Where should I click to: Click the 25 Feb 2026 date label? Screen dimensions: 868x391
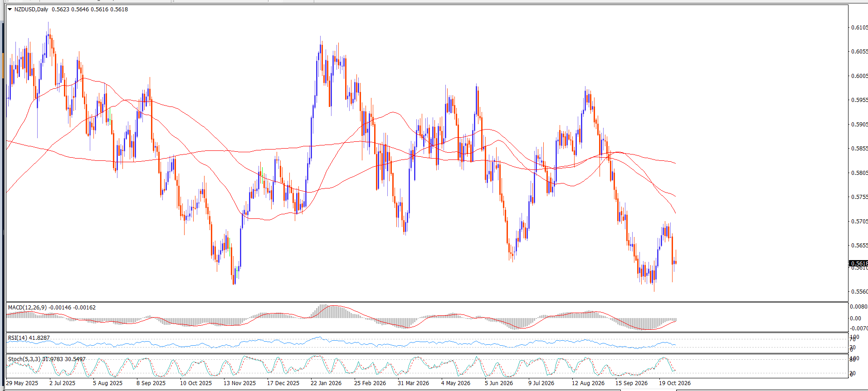370,383
